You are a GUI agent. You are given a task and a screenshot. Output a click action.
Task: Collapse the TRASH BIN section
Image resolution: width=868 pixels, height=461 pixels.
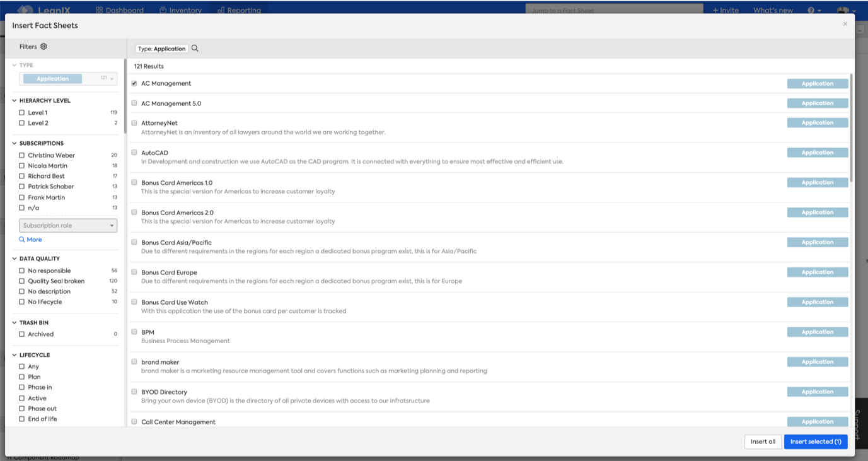tap(14, 322)
